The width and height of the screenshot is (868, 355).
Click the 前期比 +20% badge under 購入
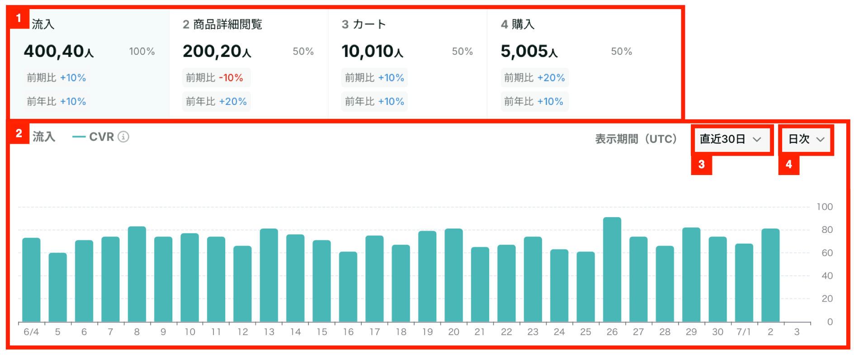[x=534, y=78]
